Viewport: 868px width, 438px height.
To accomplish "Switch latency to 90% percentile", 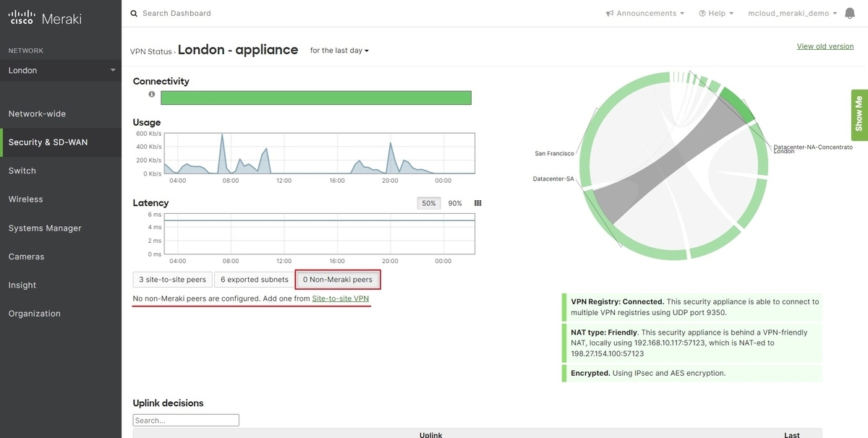I will [x=455, y=204].
